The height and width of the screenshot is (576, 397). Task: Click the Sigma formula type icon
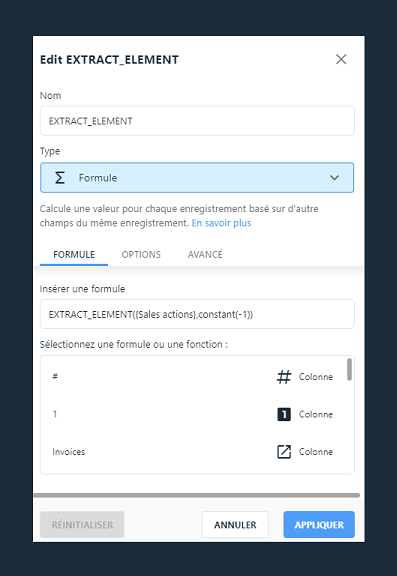click(x=59, y=178)
